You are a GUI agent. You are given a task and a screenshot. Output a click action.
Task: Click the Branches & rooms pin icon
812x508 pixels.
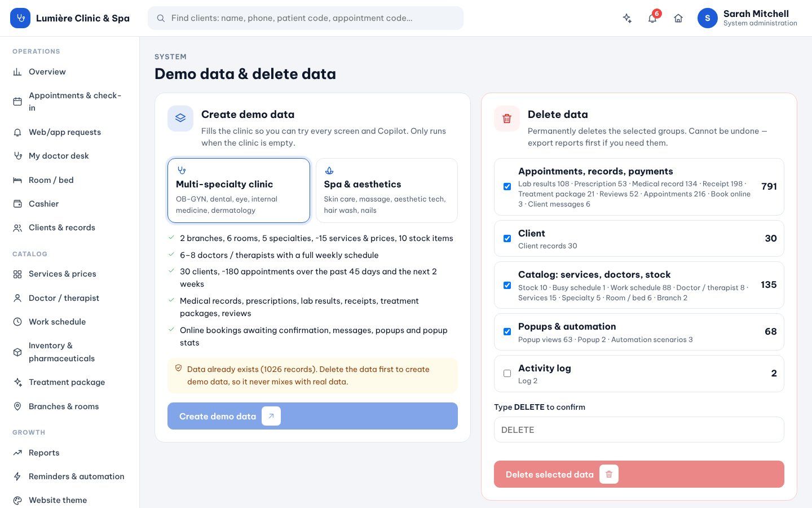click(x=17, y=406)
